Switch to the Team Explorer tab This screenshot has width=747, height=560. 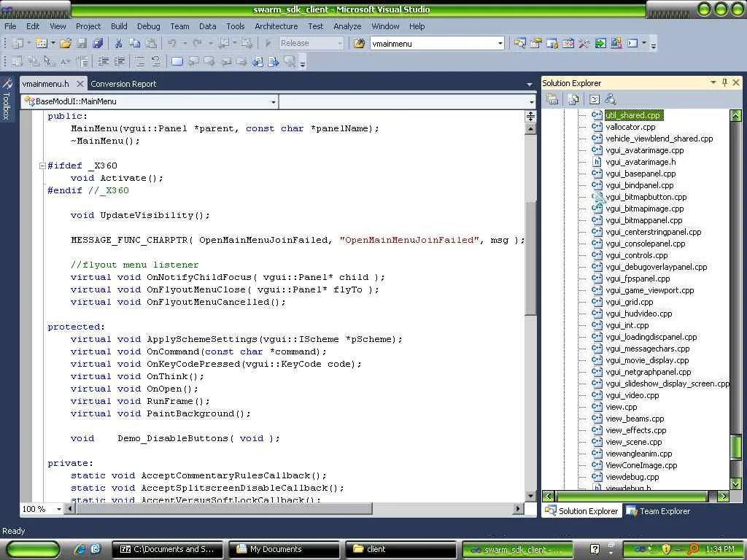pos(658,511)
